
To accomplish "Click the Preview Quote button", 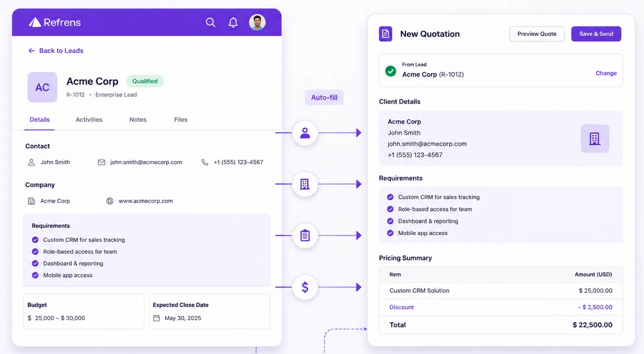I will [537, 34].
